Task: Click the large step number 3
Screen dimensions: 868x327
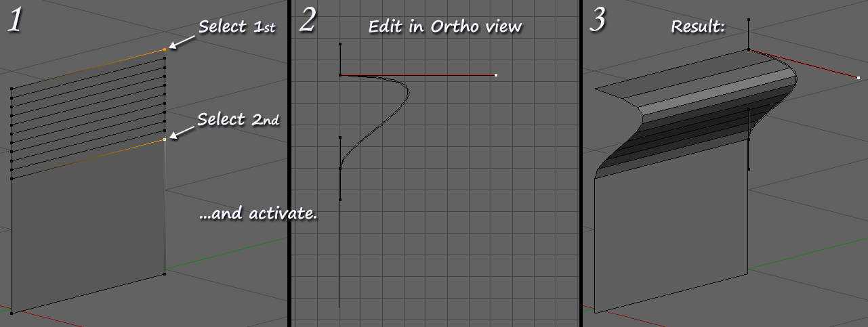Action: [596, 20]
